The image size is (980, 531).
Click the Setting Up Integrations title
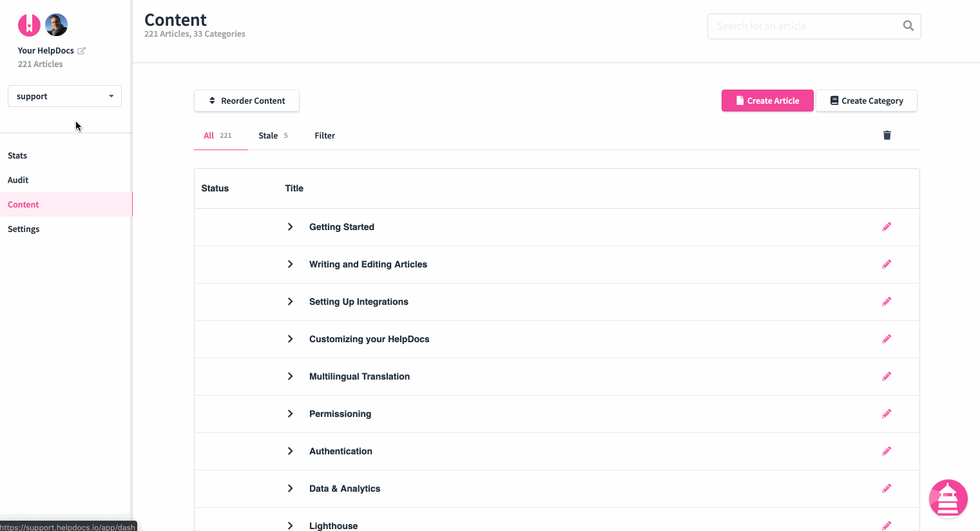click(359, 302)
